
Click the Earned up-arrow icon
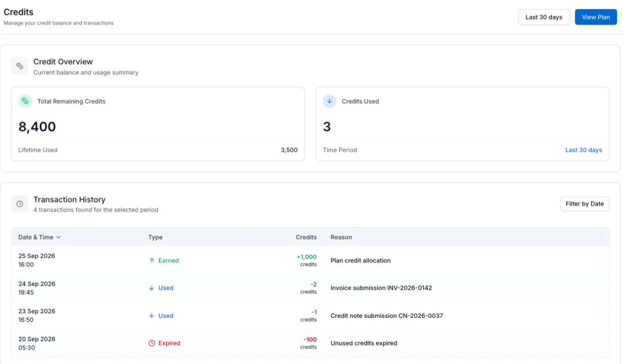coord(152,260)
